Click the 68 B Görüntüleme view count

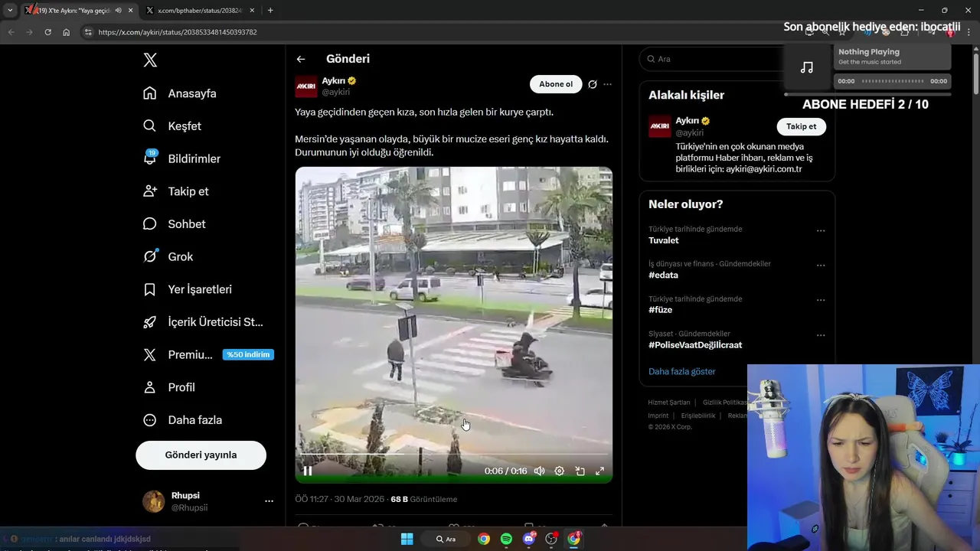(x=424, y=499)
